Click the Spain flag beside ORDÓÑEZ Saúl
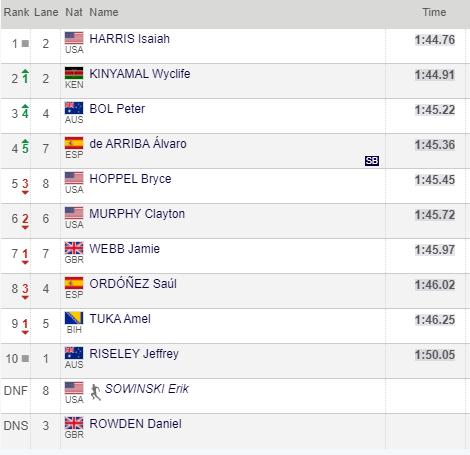The height and width of the screenshot is (455, 470). (74, 283)
